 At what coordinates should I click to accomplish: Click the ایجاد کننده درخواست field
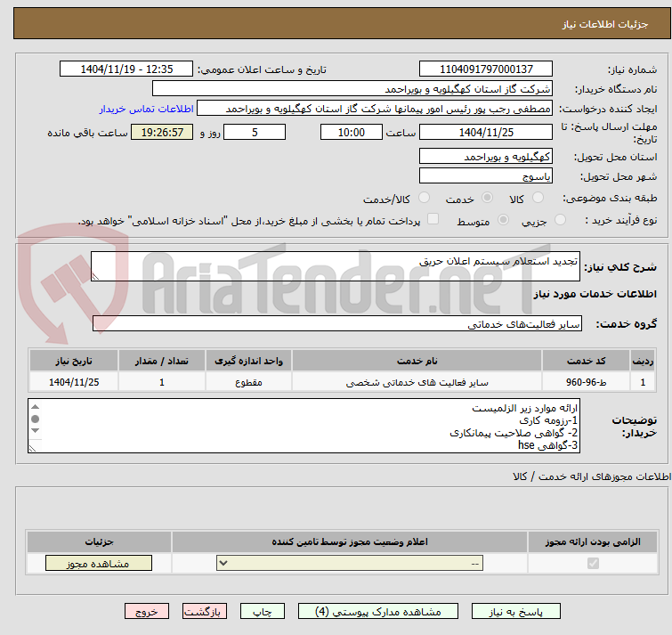[x=375, y=109]
